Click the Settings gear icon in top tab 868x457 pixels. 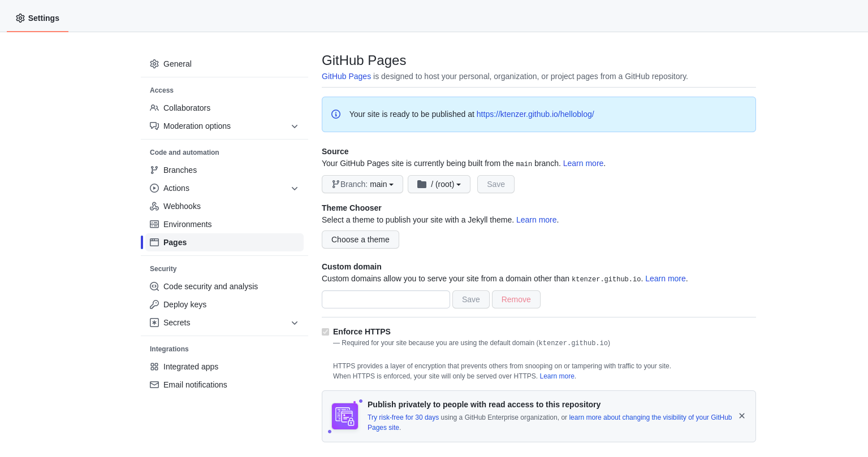coord(20,18)
